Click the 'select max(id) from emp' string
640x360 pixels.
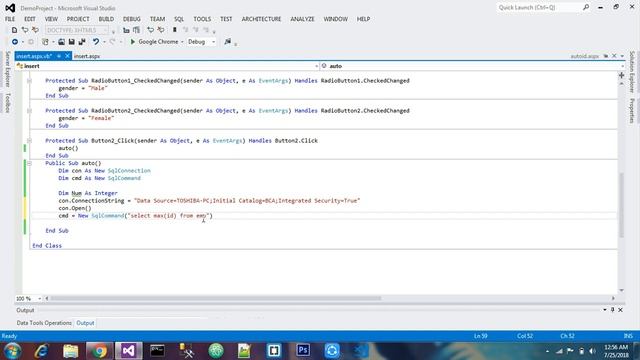pos(169,216)
